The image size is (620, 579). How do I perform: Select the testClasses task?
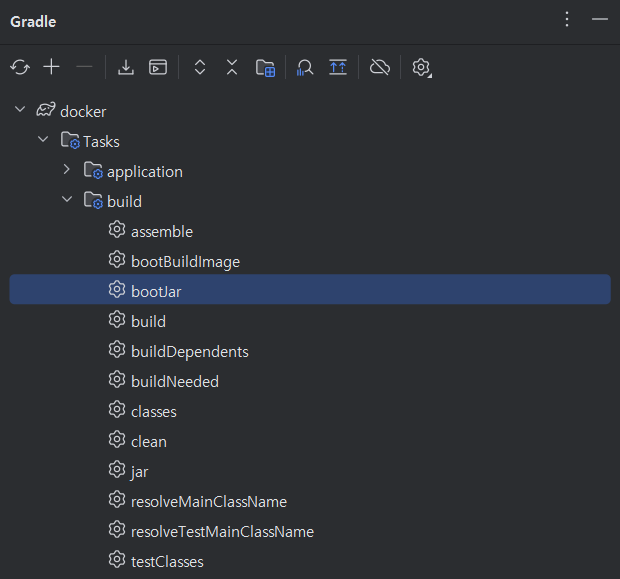click(310, 562)
